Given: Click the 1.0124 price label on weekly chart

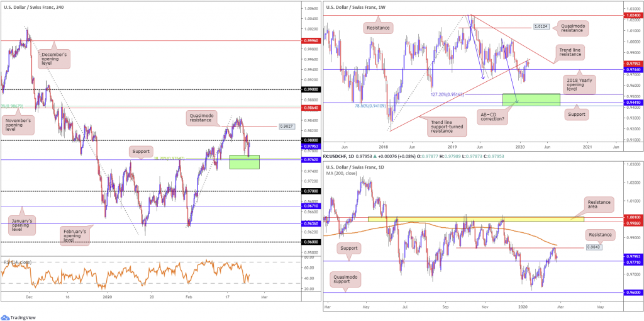Looking at the screenshot, I should 540,27.
